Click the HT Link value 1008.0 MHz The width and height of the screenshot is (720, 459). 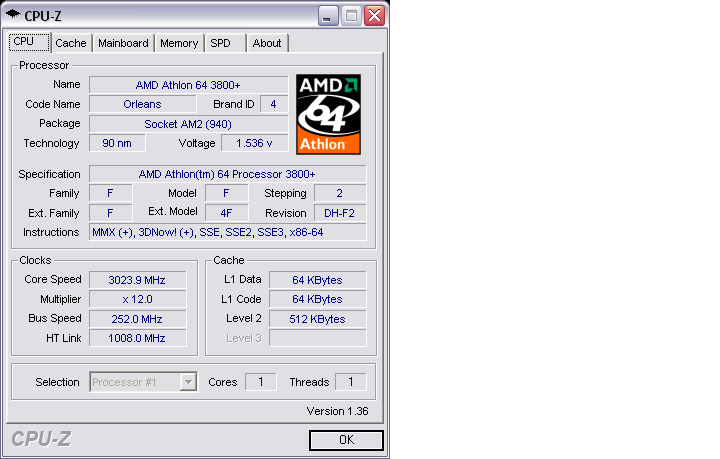[x=137, y=338]
